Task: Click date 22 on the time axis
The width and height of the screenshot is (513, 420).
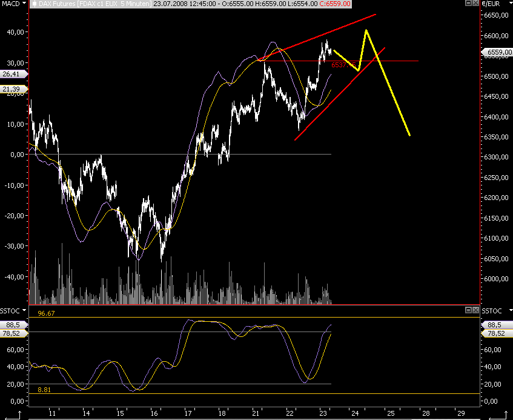Action: (290, 413)
